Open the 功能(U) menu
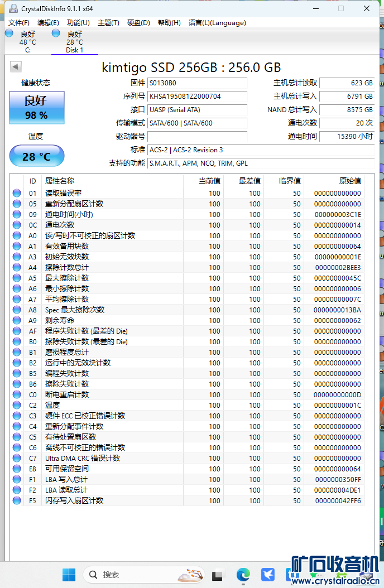384x588 pixels. pos(78,23)
